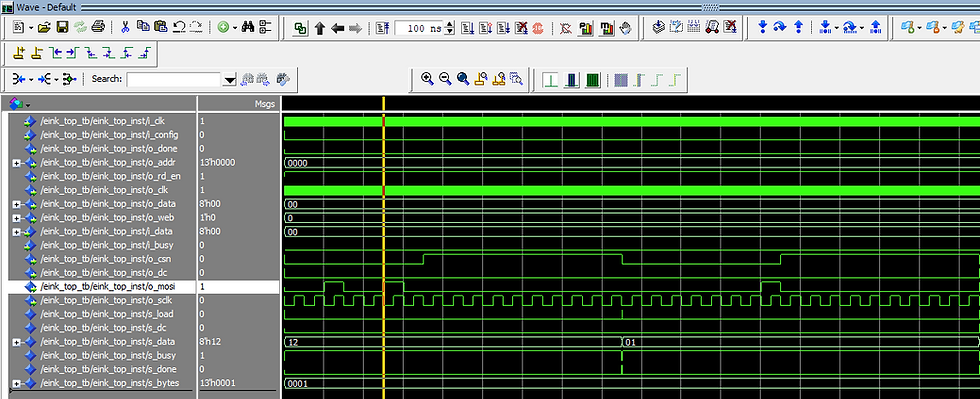Click the Find Previous Falling Edge icon

pos(91,54)
